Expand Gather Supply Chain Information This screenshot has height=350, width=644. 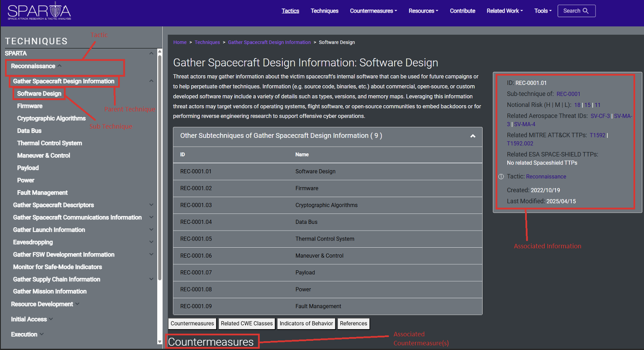click(151, 279)
